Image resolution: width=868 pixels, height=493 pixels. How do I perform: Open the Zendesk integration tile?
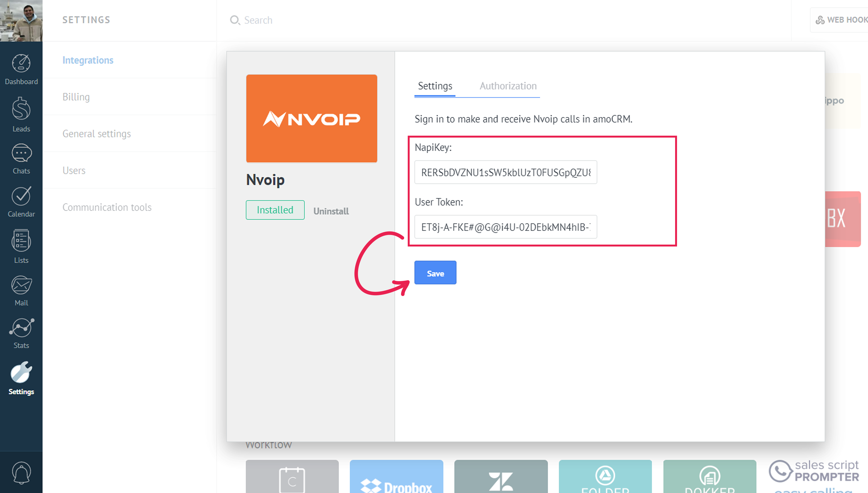(x=501, y=477)
